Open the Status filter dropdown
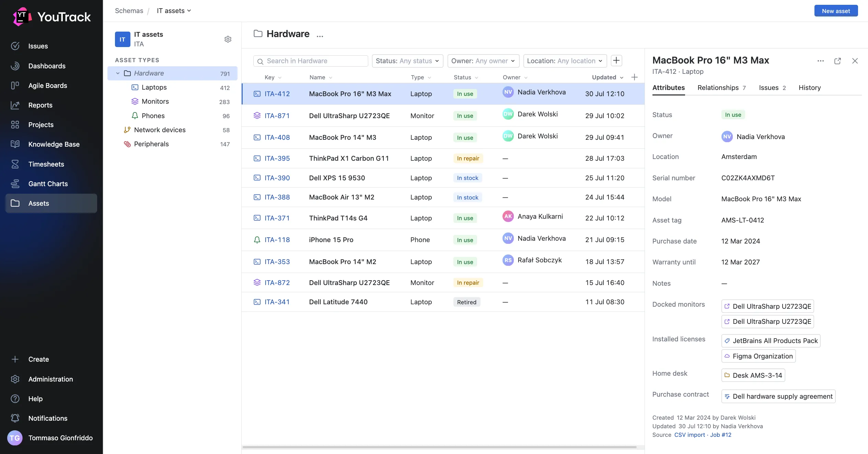This screenshot has height=454, width=868. [407, 61]
